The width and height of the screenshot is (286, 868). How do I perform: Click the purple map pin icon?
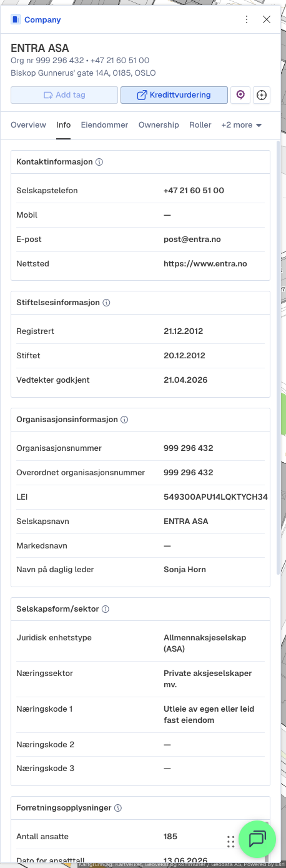point(240,95)
